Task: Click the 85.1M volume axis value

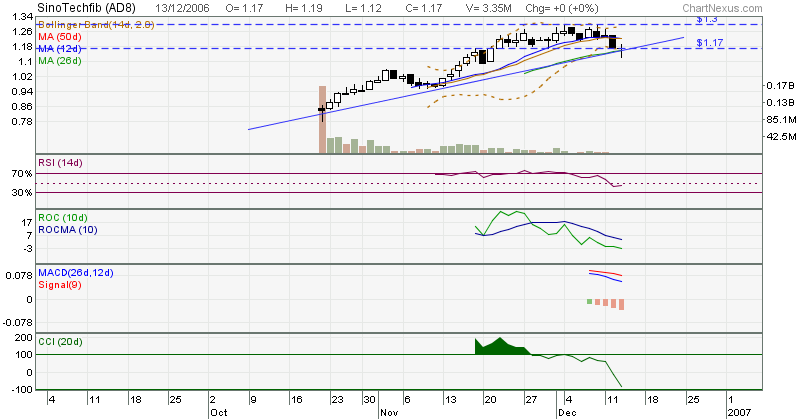Action: coord(781,119)
